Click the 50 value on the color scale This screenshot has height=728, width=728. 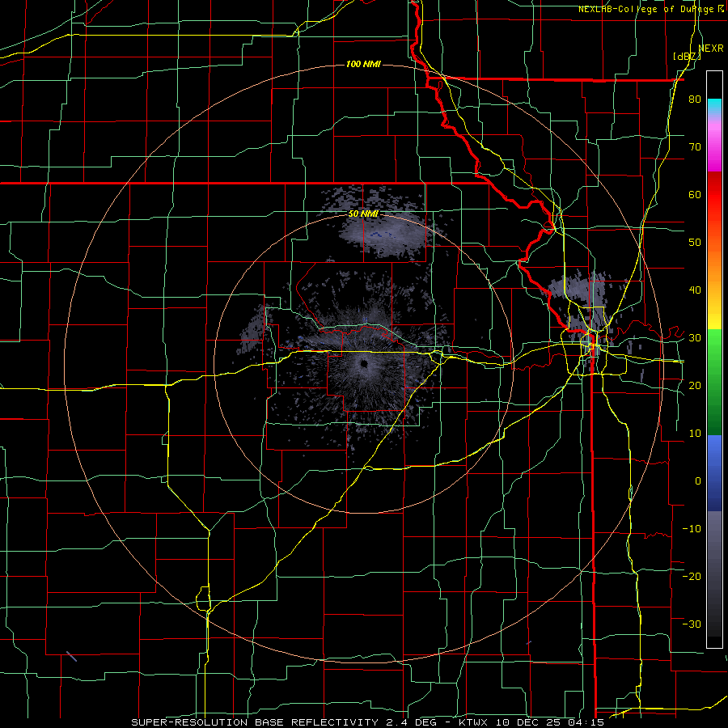695,243
